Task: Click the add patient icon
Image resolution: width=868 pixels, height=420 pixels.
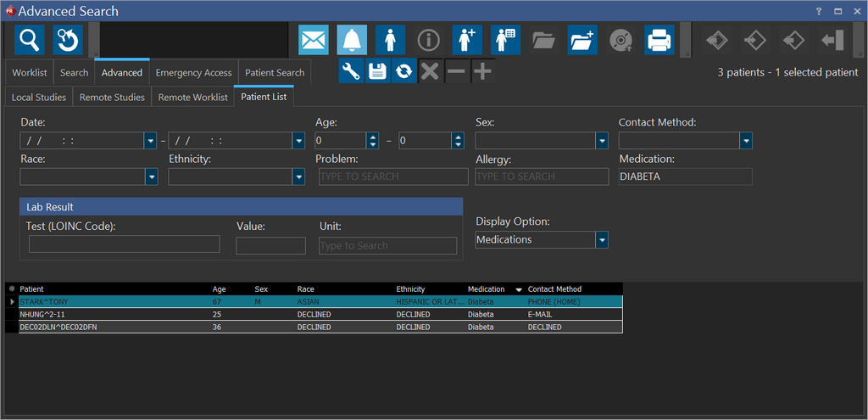Action: (467, 40)
